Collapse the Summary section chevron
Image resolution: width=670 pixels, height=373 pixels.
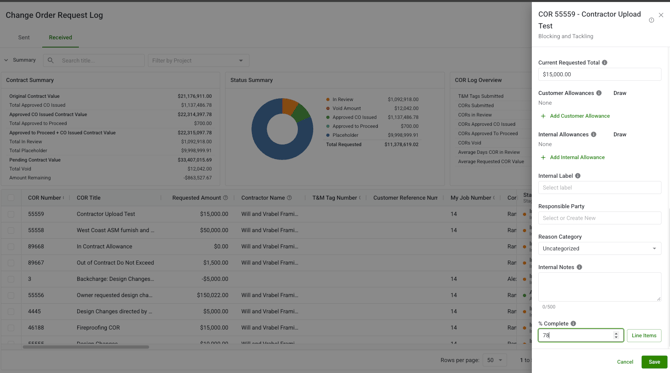coord(6,60)
